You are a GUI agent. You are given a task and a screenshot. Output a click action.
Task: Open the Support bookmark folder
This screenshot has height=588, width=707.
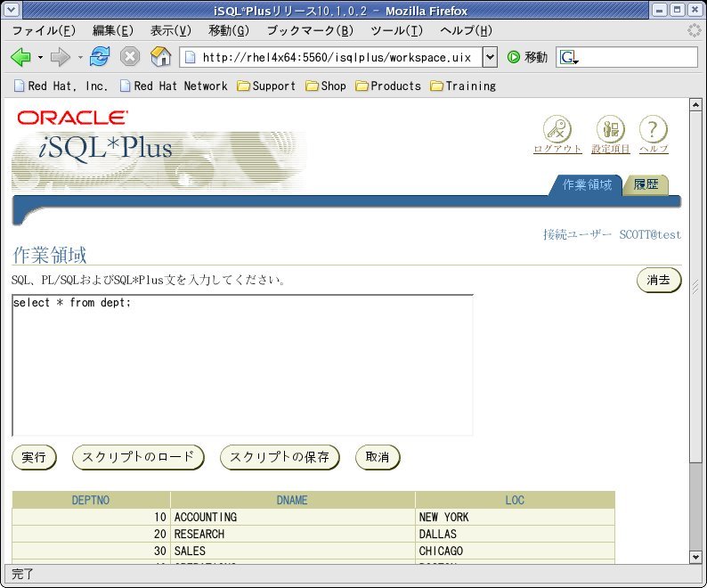tap(266, 86)
